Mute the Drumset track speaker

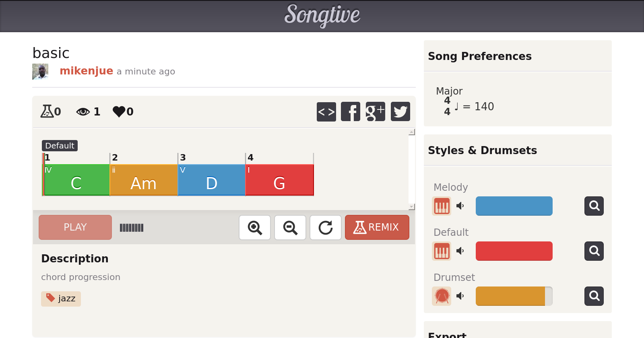(460, 296)
